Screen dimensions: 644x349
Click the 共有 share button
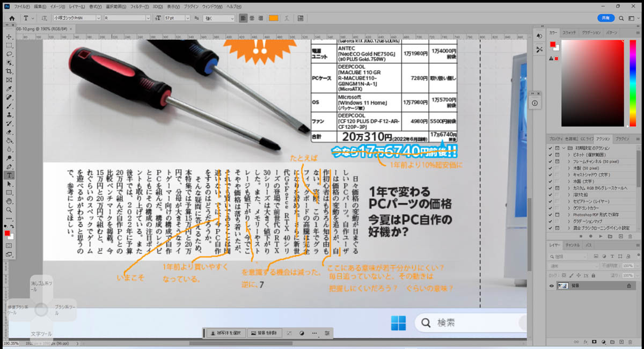606,18
